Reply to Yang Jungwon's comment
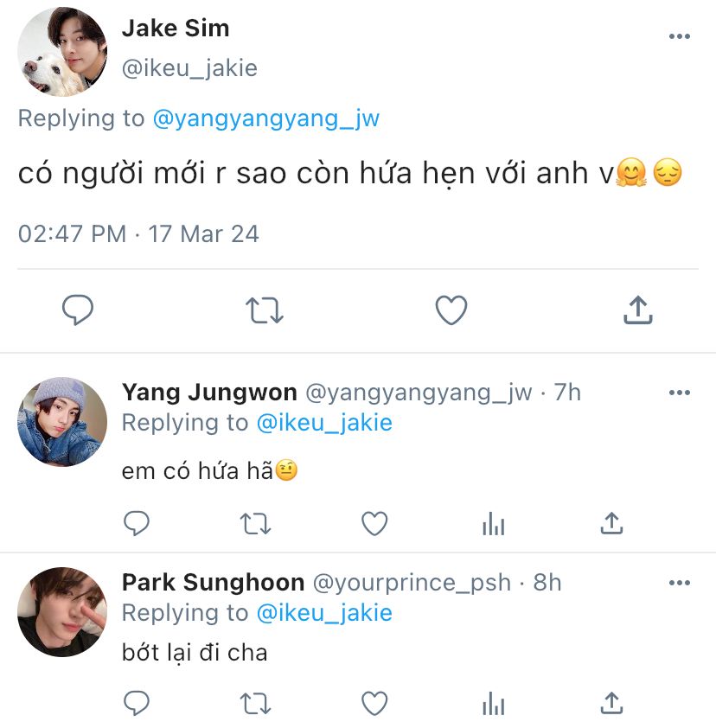The height and width of the screenshot is (728, 716). tap(137, 523)
